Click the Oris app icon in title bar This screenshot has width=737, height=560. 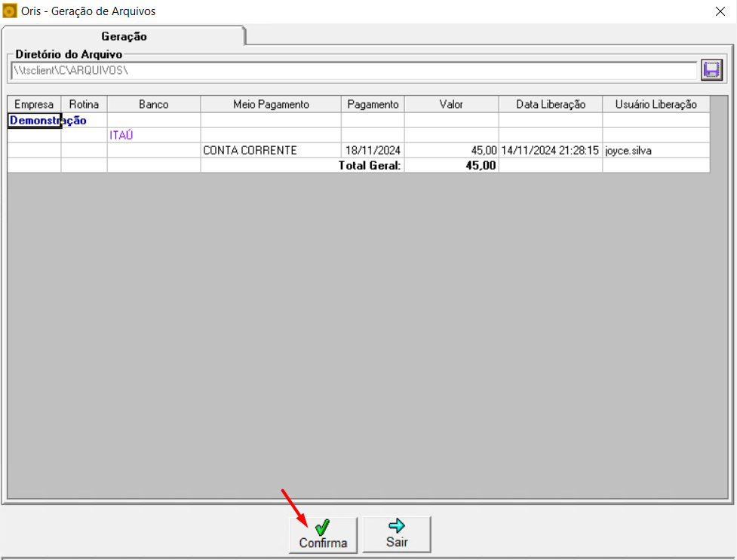click(9, 11)
